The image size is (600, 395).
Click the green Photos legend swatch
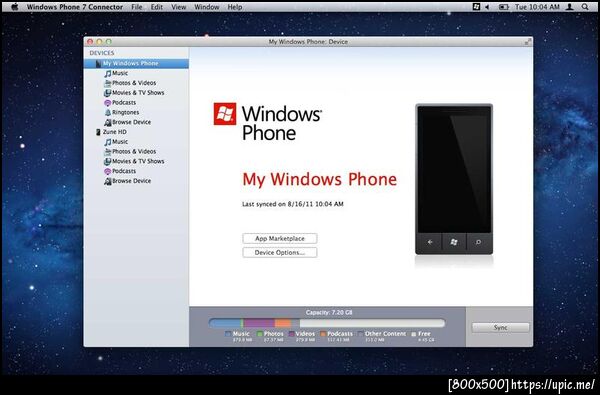tap(260, 334)
